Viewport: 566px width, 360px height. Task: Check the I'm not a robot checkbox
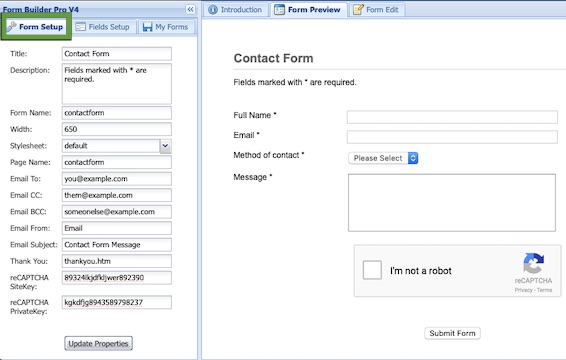point(372,270)
